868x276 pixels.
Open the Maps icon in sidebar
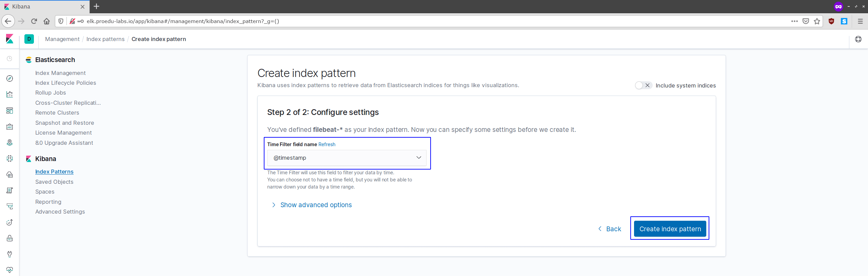9,143
